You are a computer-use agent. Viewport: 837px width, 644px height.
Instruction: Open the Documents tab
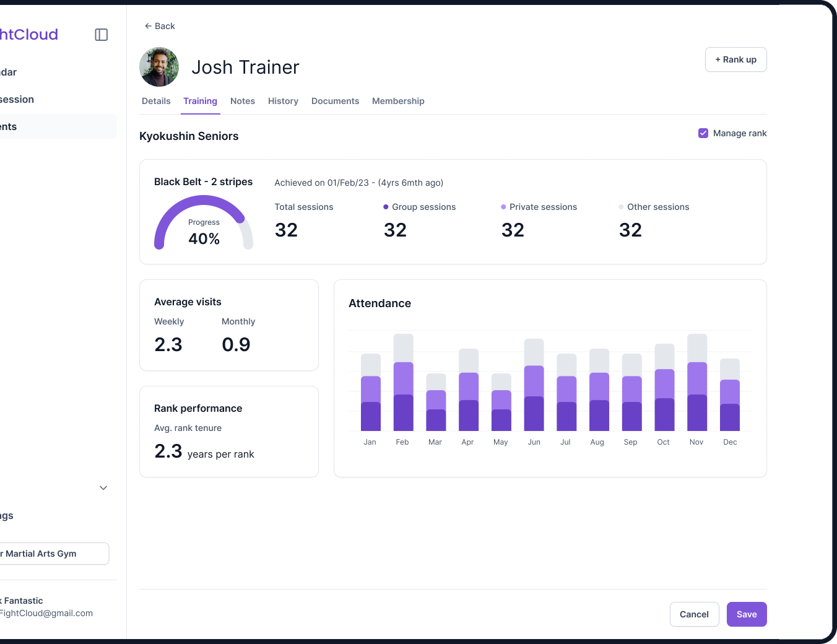(335, 101)
